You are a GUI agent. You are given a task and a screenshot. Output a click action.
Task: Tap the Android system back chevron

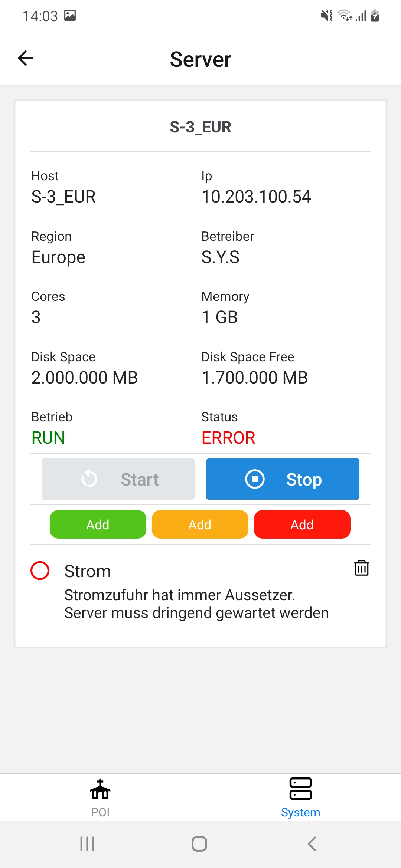(x=312, y=844)
